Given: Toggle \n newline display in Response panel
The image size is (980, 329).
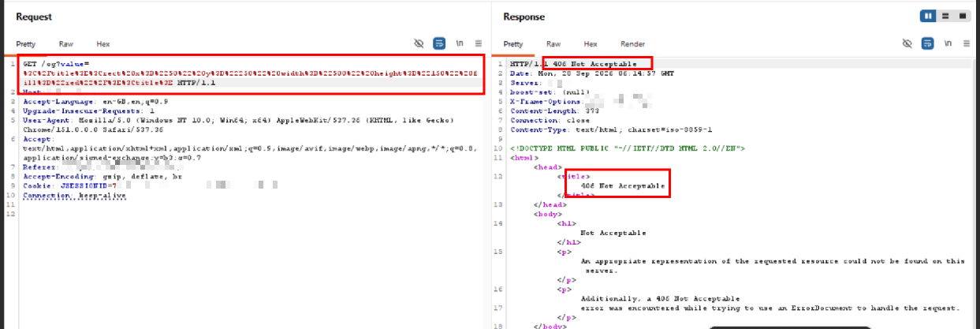Looking at the screenshot, I should 948,43.
